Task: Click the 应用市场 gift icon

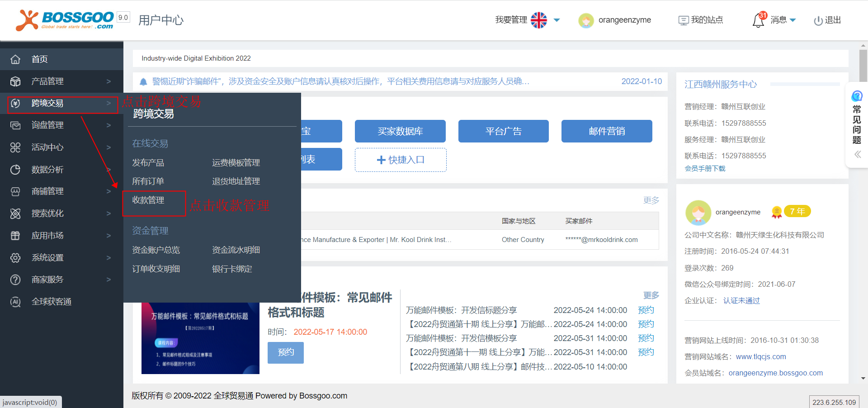Action: pyautogui.click(x=15, y=236)
